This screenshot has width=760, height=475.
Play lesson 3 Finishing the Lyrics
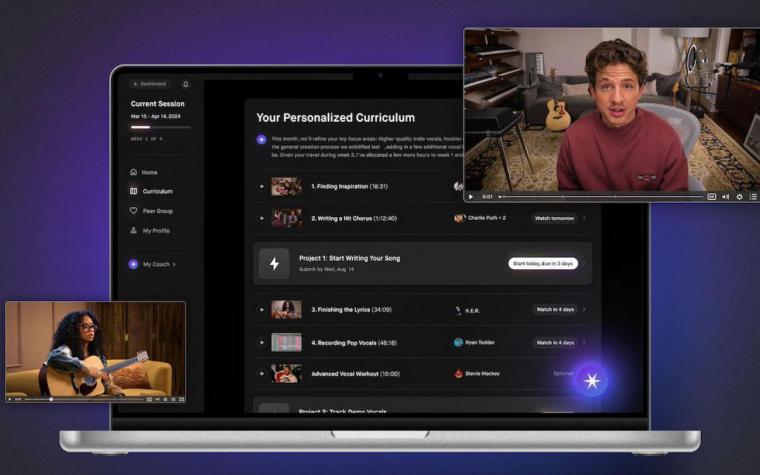click(x=262, y=309)
